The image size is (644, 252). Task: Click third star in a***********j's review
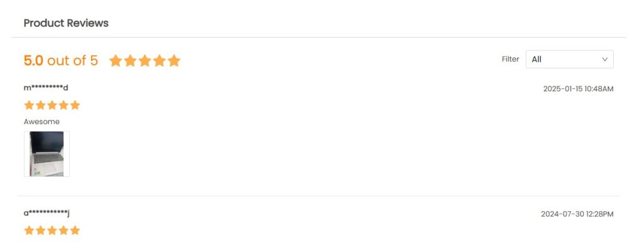pos(52,230)
